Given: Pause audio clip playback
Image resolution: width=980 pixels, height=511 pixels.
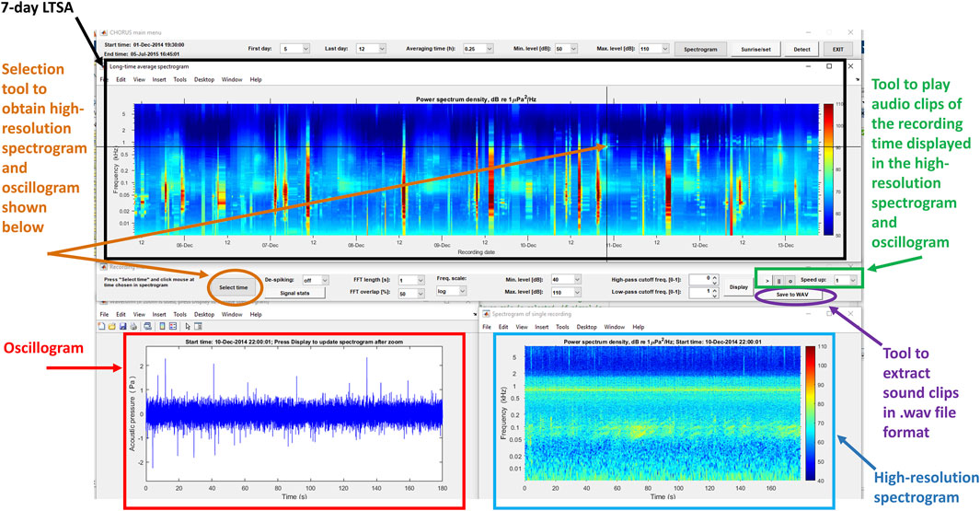Looking at the screenshot, I should click(x=778, y=281).
